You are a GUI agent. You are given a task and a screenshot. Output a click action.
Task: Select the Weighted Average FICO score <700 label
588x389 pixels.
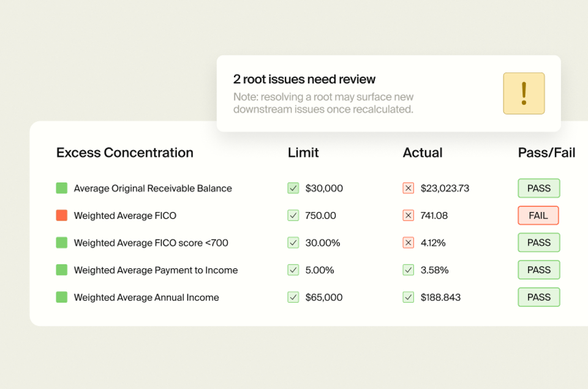click(151, 243)
